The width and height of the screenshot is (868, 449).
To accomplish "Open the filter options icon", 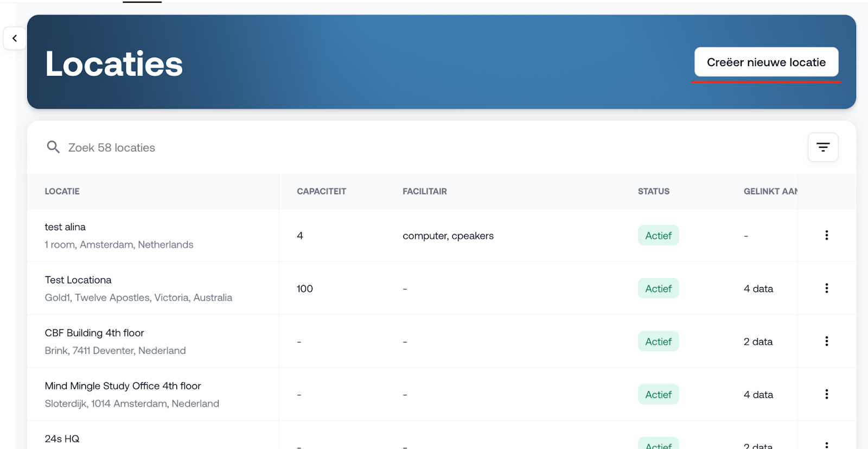I will tap(823, 147).
